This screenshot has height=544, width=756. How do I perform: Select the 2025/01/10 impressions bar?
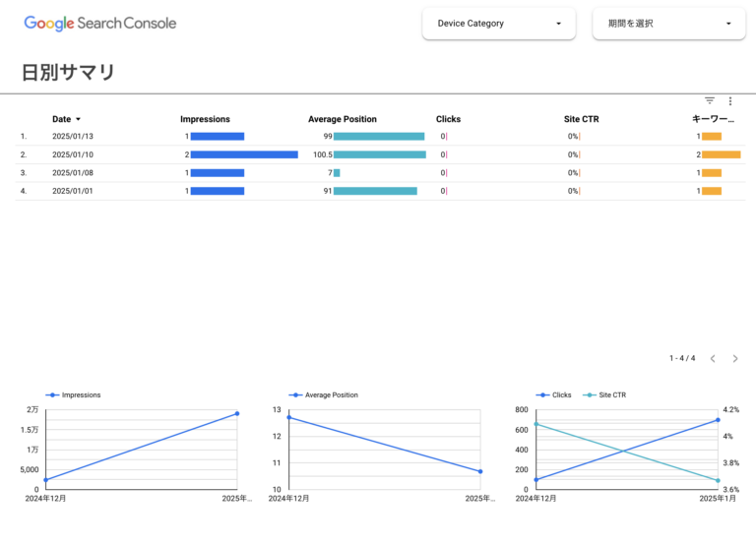[x=244, y=154]
